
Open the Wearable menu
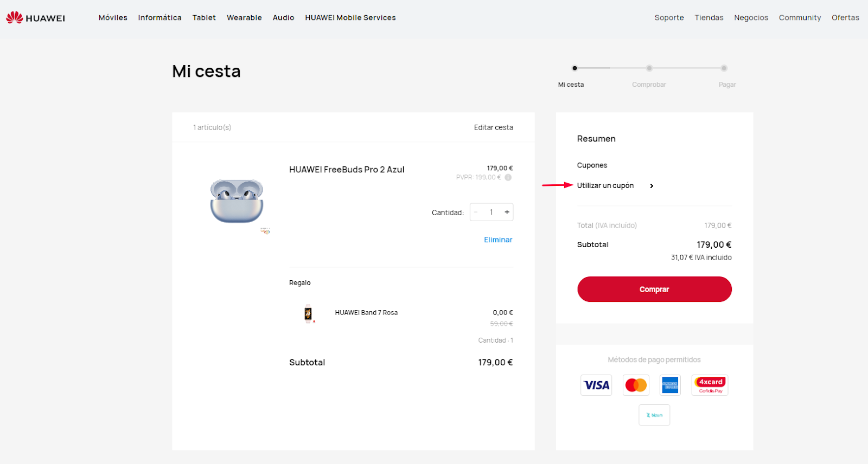244,18
